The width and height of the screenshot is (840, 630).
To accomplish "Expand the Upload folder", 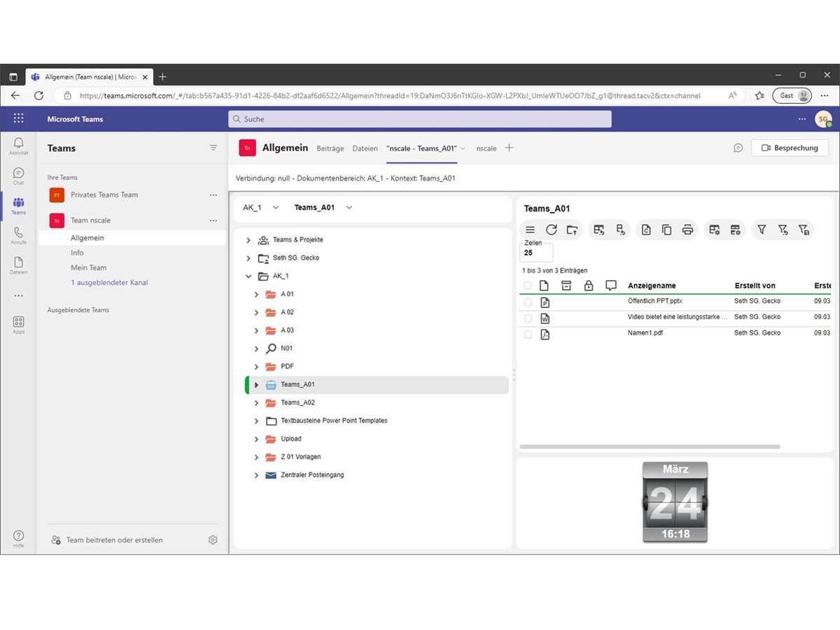I will coord(256,439).
